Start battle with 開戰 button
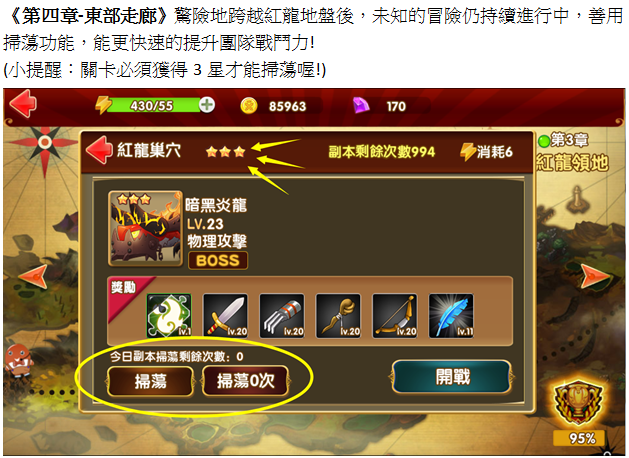The width and height of the screenshot is (629, 458). pyautogui.click(x=452, y=377)
